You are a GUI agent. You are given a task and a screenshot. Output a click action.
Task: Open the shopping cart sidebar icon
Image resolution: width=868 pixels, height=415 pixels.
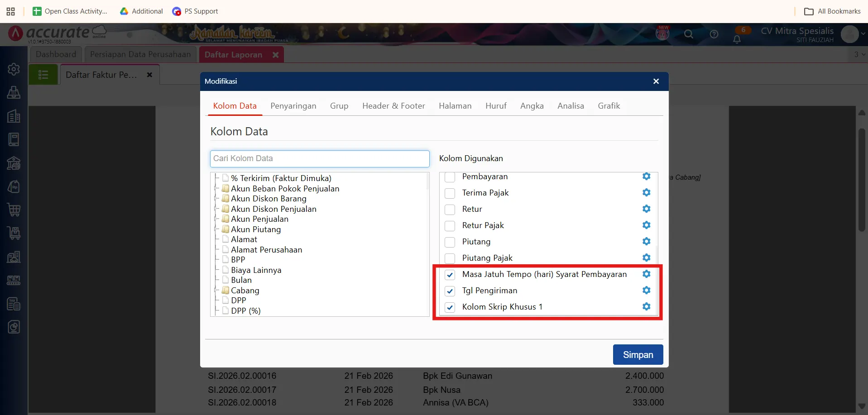tap(14, 210)
